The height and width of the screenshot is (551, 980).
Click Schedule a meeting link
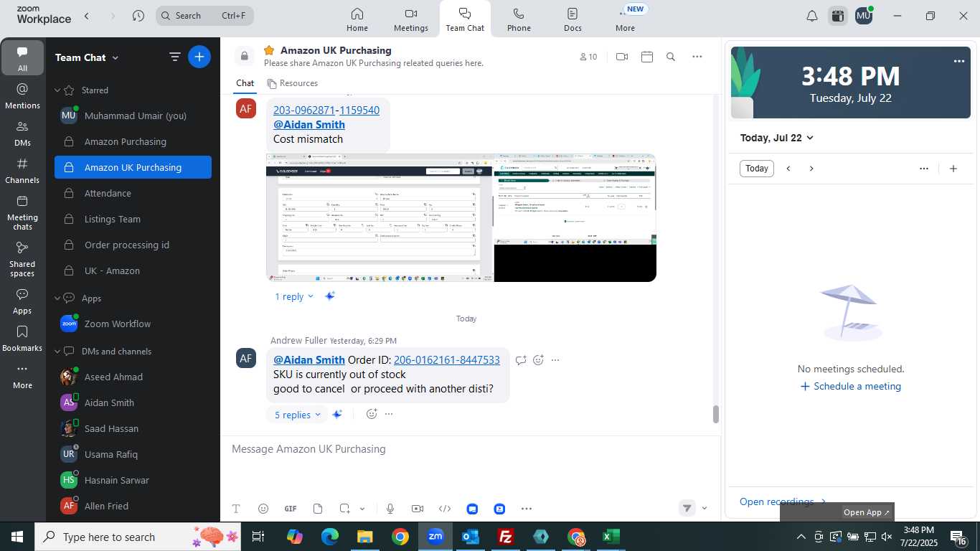pyautogui.click(x=850, y=386)
